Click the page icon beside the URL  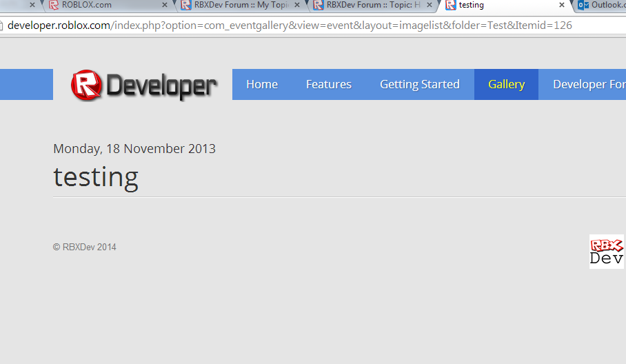coord(1,26)
